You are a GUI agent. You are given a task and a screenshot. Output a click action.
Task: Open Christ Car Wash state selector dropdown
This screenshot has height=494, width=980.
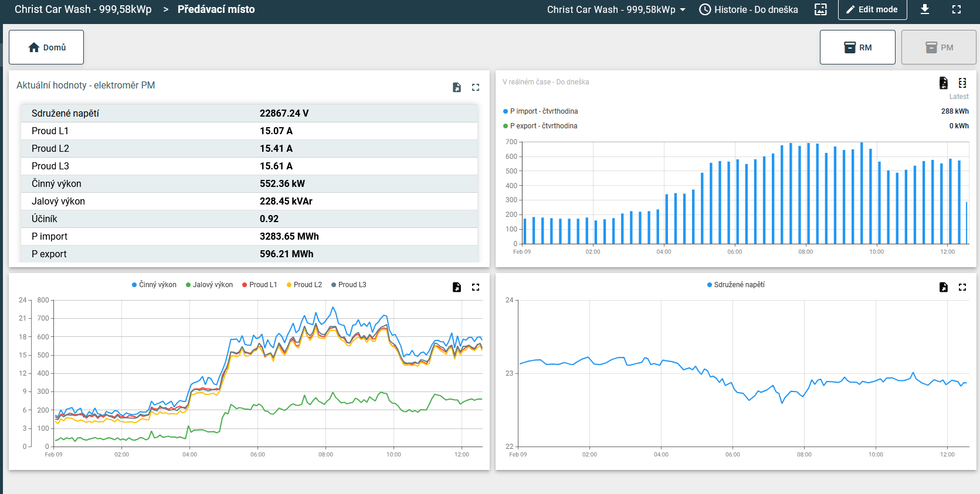pyautogui.click(x=616, y=9)
